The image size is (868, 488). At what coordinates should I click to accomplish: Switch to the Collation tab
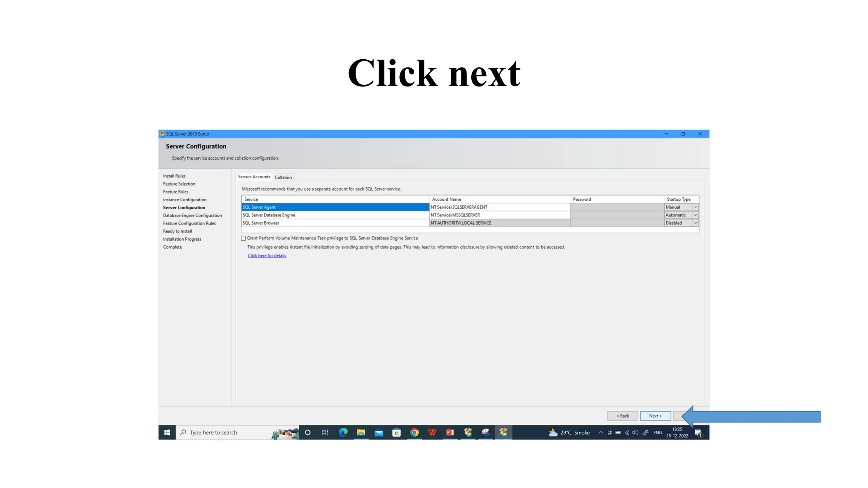point(283,177)
